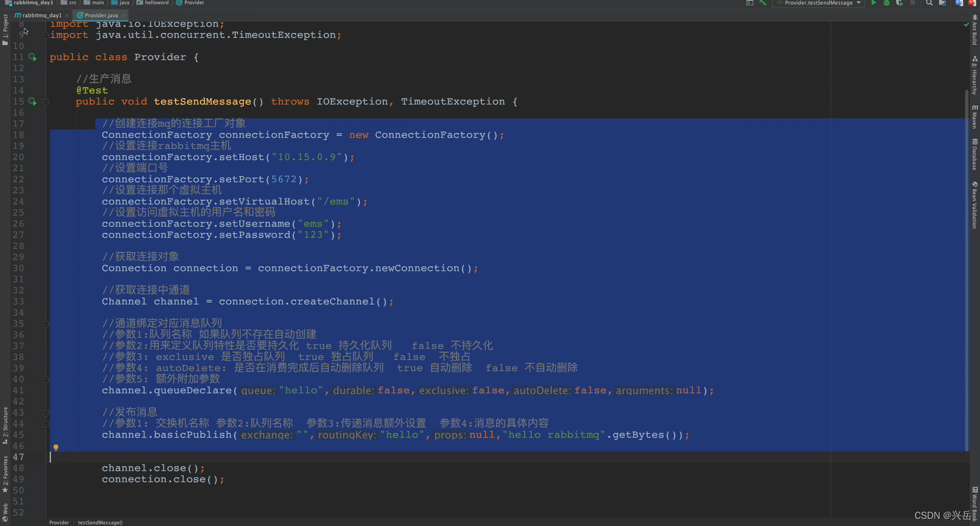Click the class name Provider in declaration
The width and height of the screenshot is (980, 526).
pos(160,57)
